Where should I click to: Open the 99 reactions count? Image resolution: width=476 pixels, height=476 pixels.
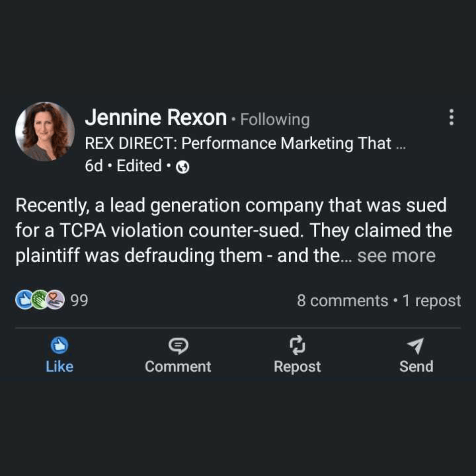click(79, 301)
